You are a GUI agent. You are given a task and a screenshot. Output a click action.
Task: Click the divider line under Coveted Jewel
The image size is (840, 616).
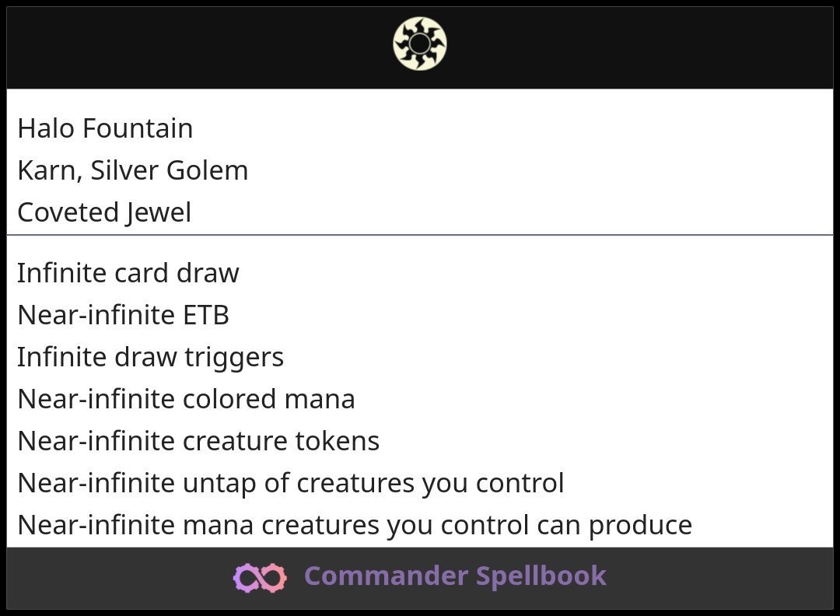coord(420,234)
